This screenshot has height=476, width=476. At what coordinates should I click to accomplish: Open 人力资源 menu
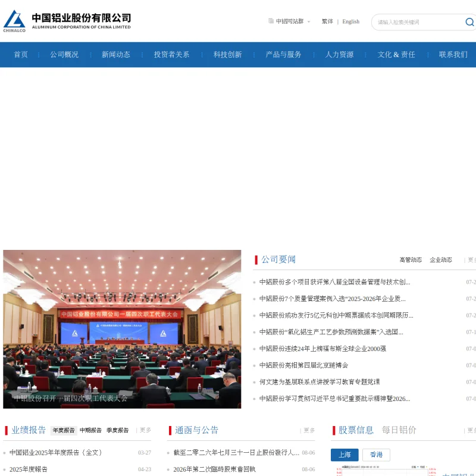click(x=339, y=55)
